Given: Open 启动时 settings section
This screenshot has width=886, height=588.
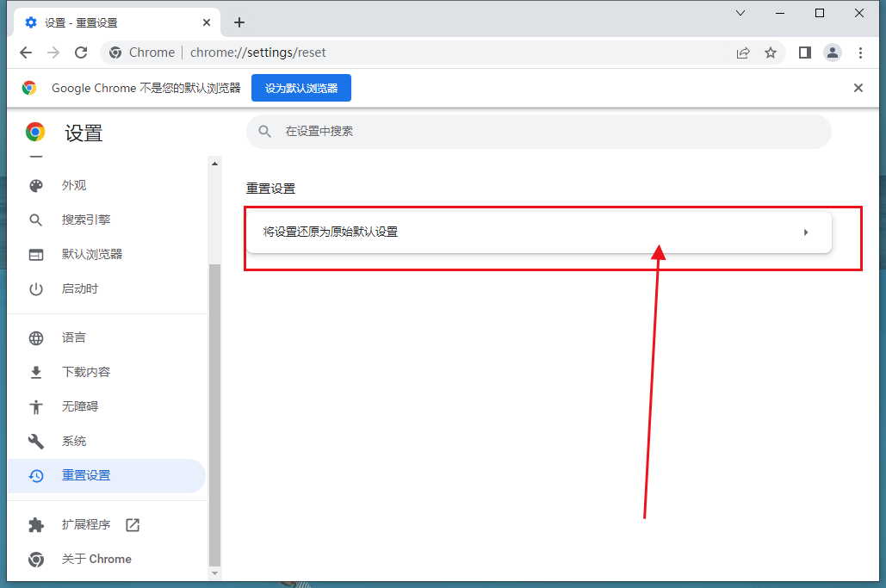Looking at the screenshot, I should point(106,288).
